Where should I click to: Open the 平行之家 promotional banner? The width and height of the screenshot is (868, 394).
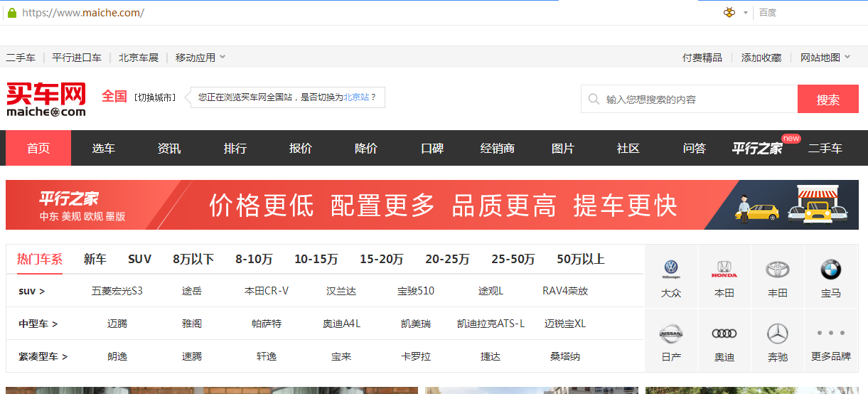pyautogui.click(x=432, y=205)
